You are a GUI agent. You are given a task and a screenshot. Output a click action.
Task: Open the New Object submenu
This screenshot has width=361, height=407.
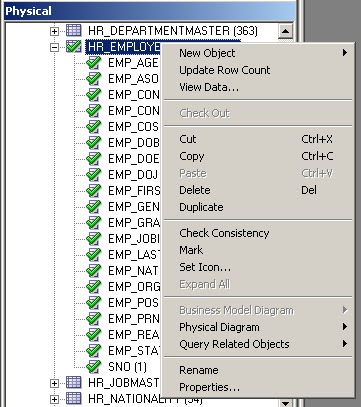tap(258, 53)
